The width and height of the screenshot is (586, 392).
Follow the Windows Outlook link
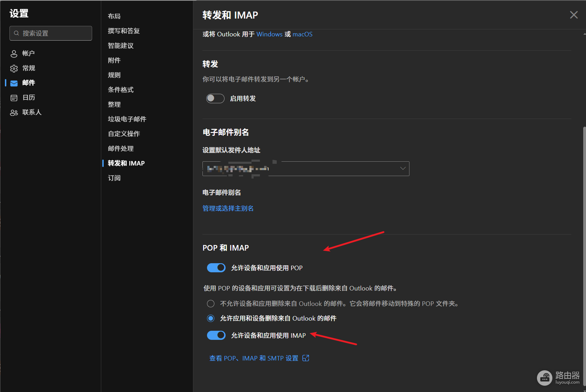point(269,34)
